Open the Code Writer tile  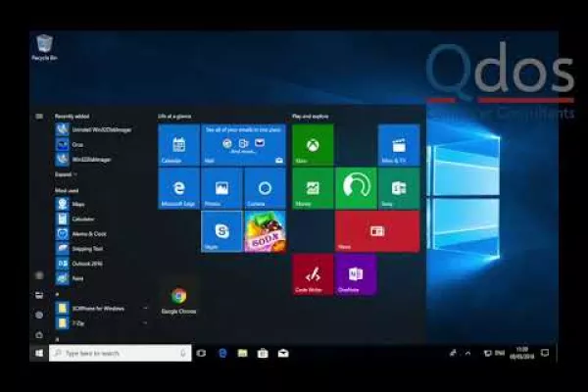point(313,275)
